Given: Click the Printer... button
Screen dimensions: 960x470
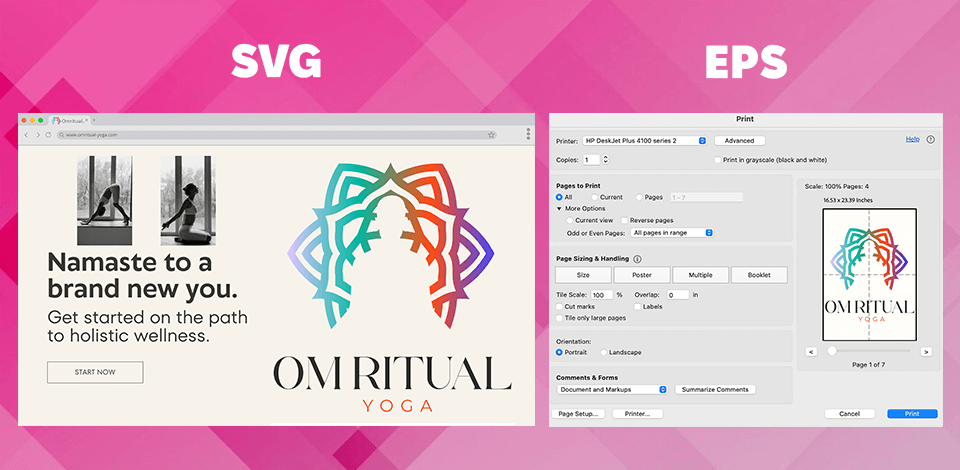Looking at the screenshot, I should (x=637, y=414).
